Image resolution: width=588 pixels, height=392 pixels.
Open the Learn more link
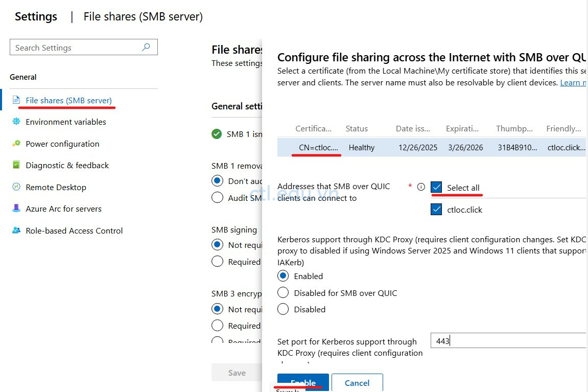(x=572, y=82)
